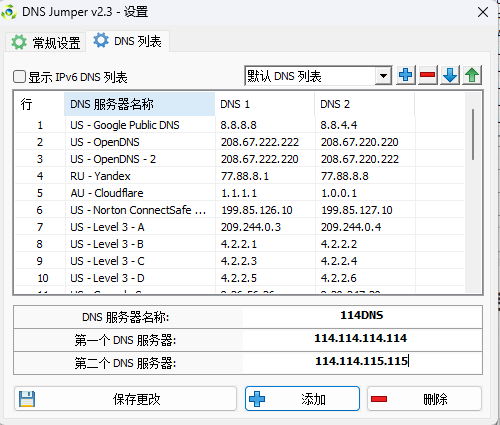
Task: Select the US - Level 3 - D row
Action: click(x=239, y=278)
